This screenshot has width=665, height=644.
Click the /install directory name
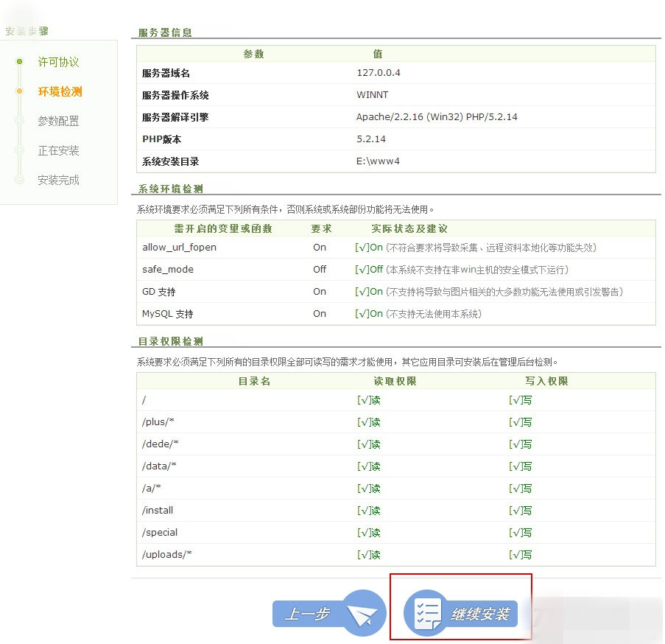(158, 510)
